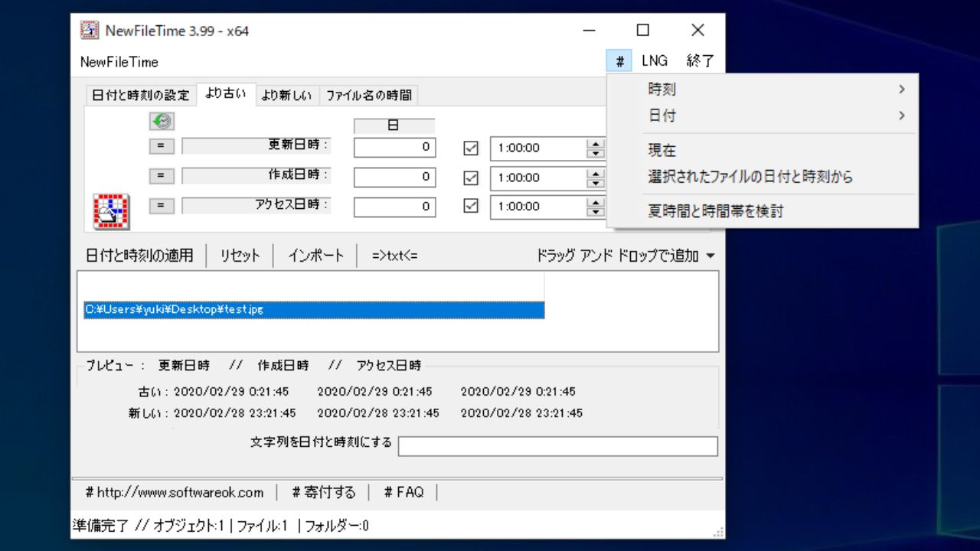Viewport: 980px width, 551px height.
Task: Click the 文字列を日付と時刻にする text field
Action: [558, 446]
